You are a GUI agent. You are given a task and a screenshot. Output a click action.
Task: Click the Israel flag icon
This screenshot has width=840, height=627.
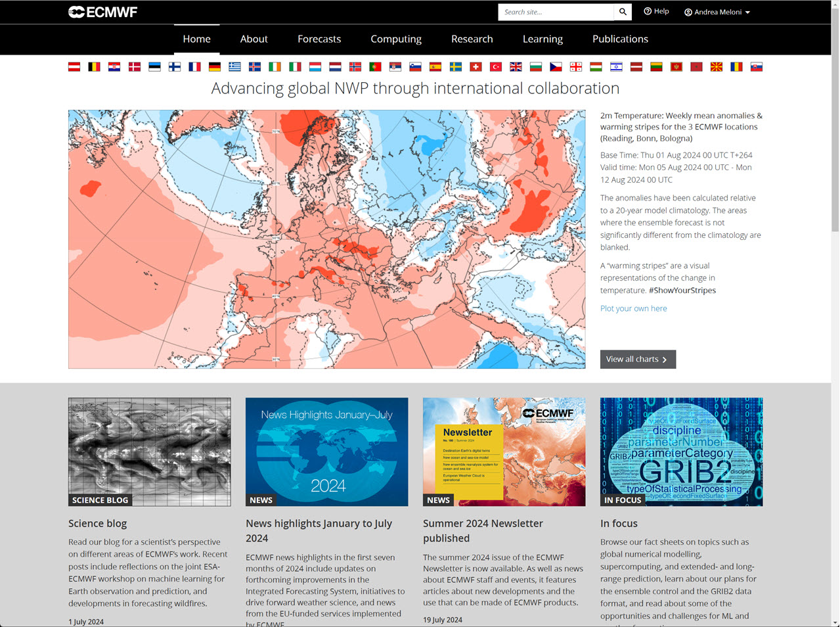coord(616,67)
